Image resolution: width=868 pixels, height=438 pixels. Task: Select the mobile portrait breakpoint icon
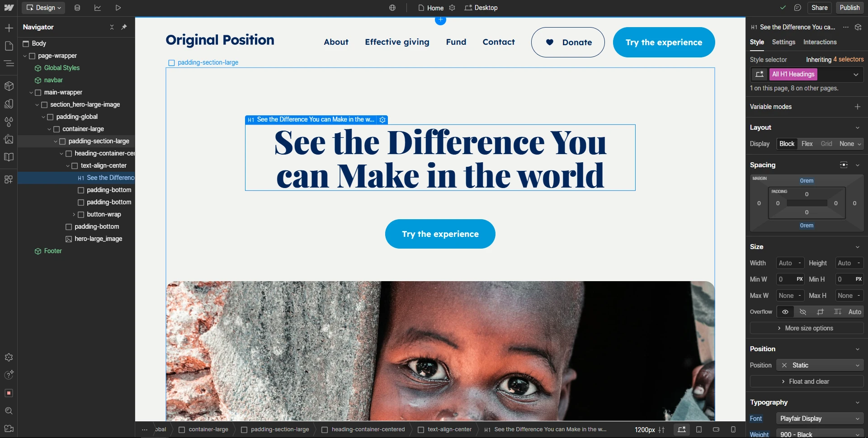(733, 429)
